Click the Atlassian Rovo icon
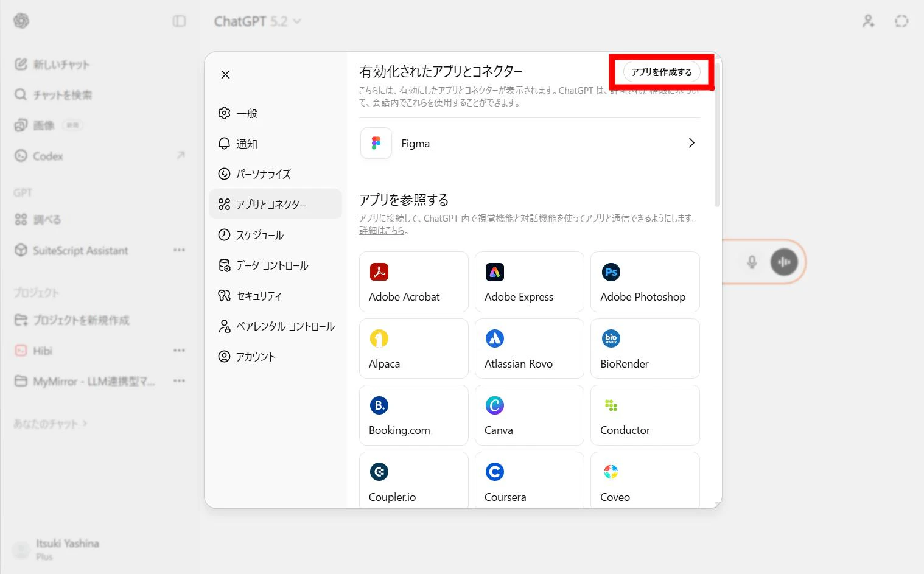The image size is (924, 574). [495, 338]
